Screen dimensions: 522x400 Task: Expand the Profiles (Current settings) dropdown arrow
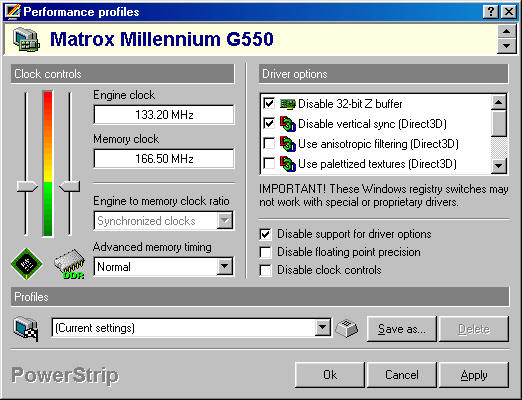click(322, 328)
